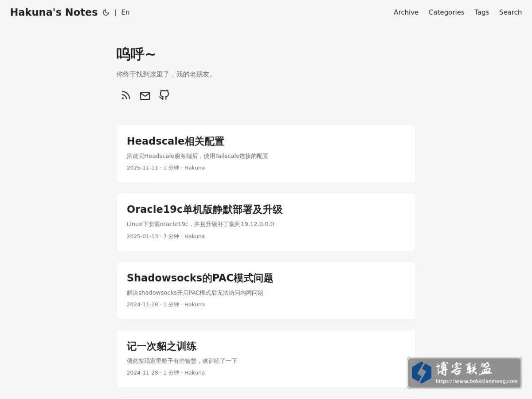
Task: Open post Shadowsocks的PAC模式问题
Action: [x=200, y=278]
